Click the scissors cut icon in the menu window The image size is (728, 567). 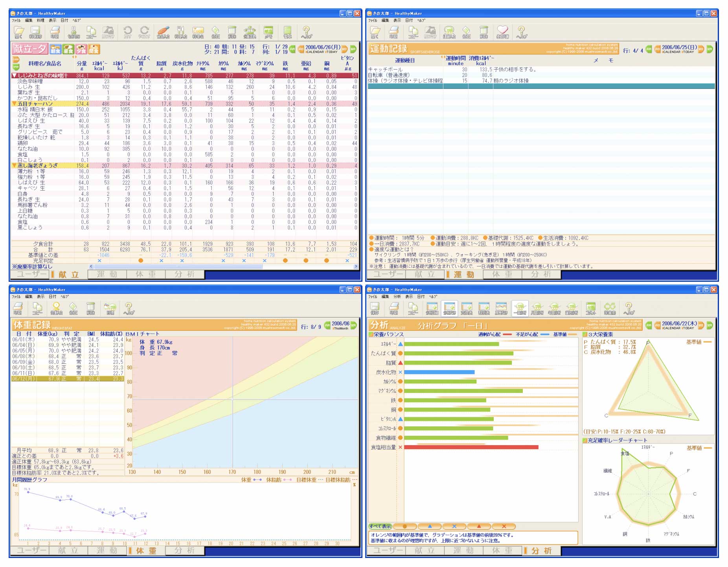point(73,32)
